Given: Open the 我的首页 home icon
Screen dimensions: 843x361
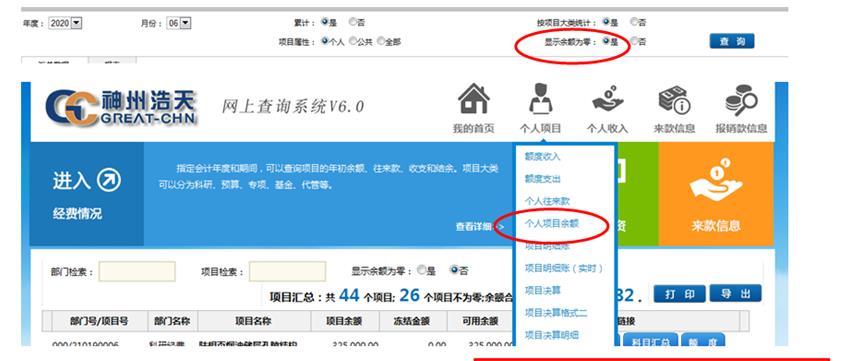Looking at the screenshot, I should 473,99.
